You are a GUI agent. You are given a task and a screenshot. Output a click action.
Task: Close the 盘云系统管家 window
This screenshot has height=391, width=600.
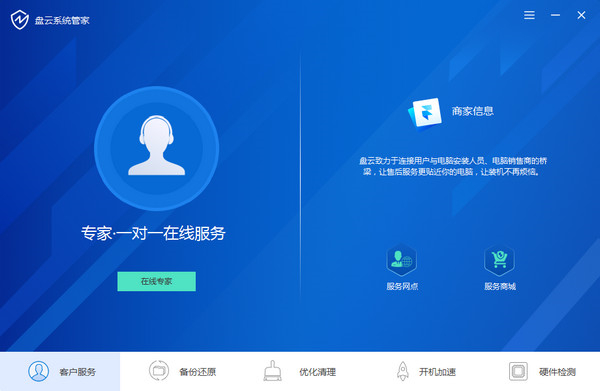click(x=581, y=15)
